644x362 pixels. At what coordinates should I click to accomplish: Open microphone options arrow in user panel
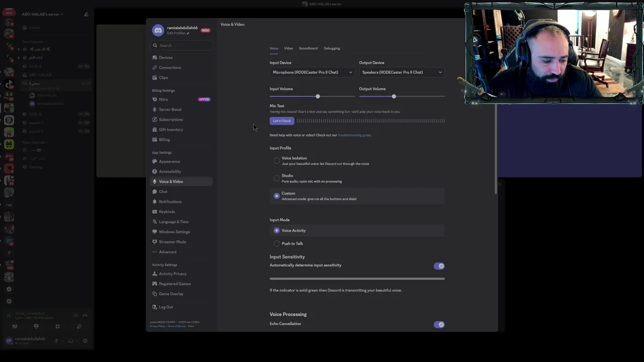(x=62, y=340)
